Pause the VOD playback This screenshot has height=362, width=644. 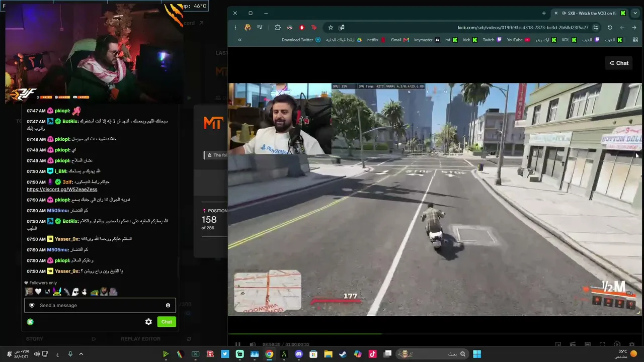click(x=238, y=344)
